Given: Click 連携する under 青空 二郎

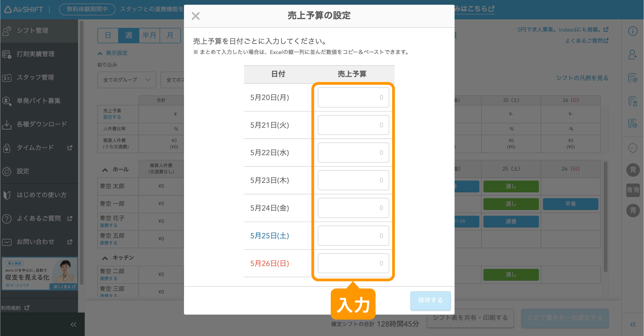Looking at the screenshot, I should coord(108,279).
